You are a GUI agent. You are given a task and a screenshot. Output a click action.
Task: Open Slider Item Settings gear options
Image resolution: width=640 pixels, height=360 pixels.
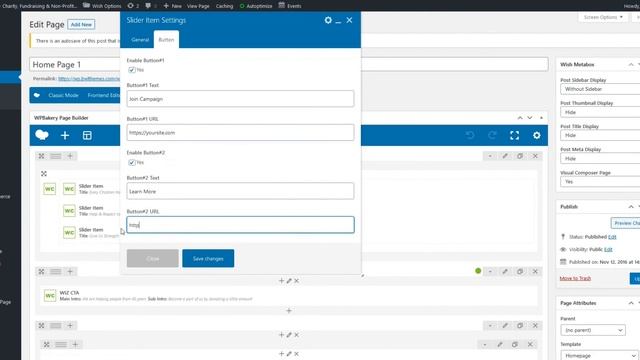(328, 20)
